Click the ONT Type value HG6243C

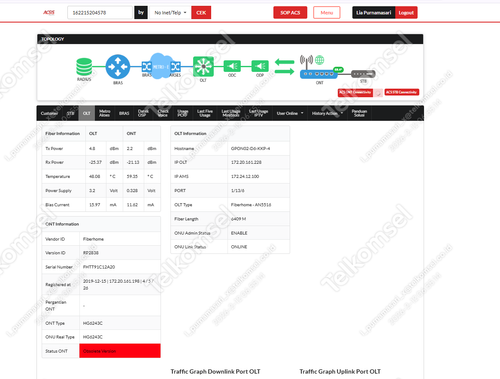pyautogui.click(x=93, y=323)
